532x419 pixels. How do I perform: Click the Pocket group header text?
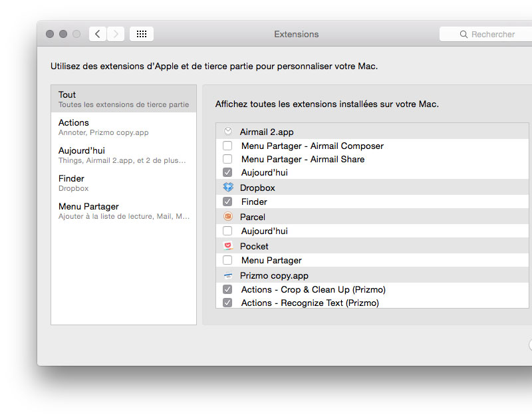coord(254,246)
